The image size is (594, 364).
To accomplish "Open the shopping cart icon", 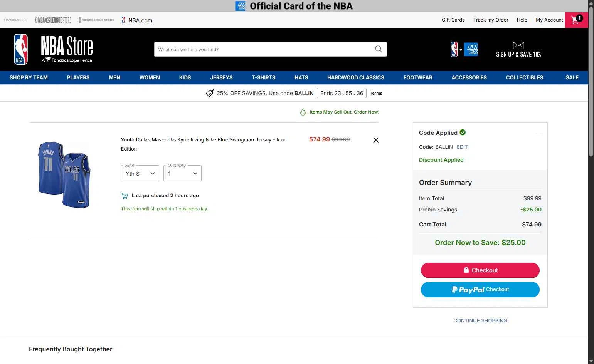I will [x=576, y=20].
